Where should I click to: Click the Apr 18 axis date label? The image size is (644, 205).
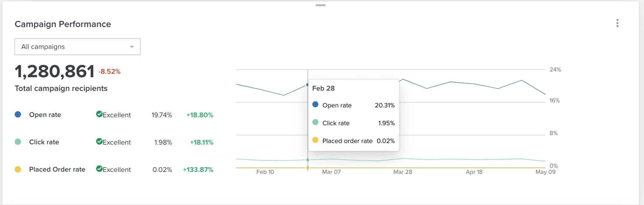[x=474, y=172]
